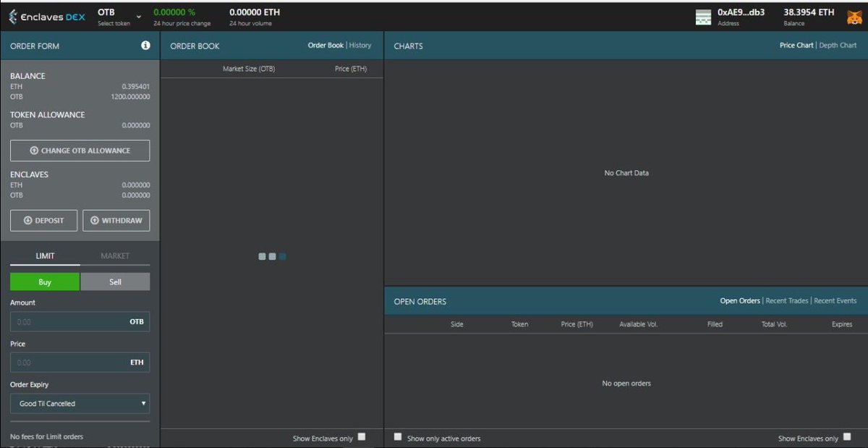Switch to the Market order tab
Image resolution: width=868 pixels, height=448 pixels.
(x=115, y=255)
